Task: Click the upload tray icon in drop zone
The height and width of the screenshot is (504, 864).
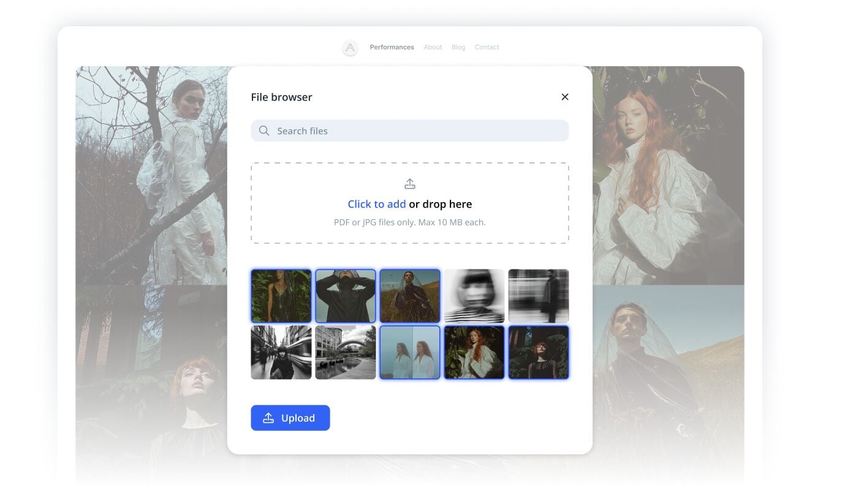Action: click(x=410, y=184)
